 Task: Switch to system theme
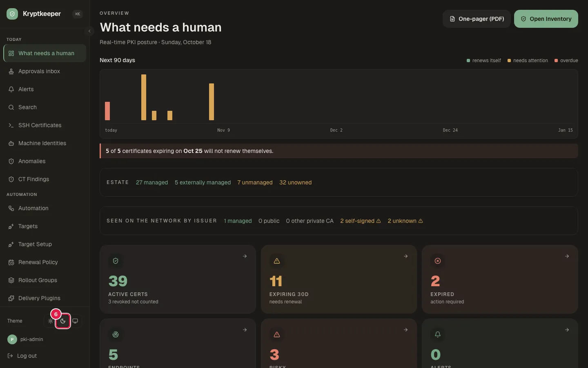pos(75,321)
